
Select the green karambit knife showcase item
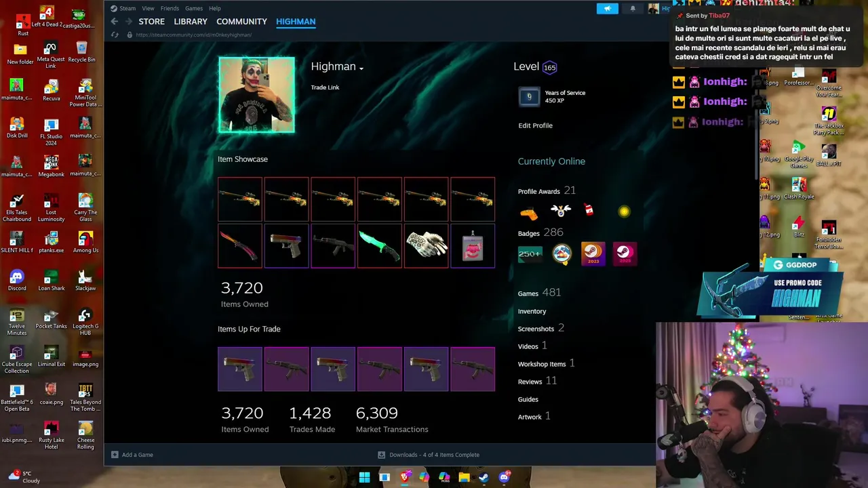(x=380, y=245)
